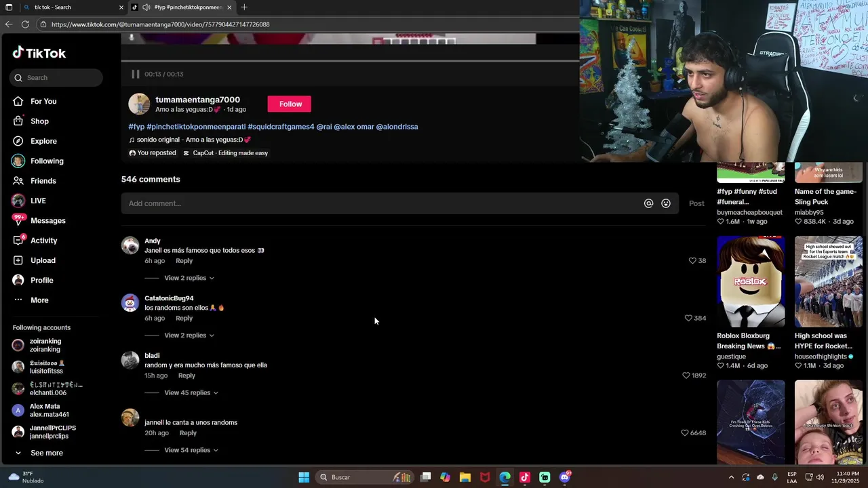This screenshot has width=868, height=488.
Task: Like Andy's comment
Action: (x=692, y=261)
